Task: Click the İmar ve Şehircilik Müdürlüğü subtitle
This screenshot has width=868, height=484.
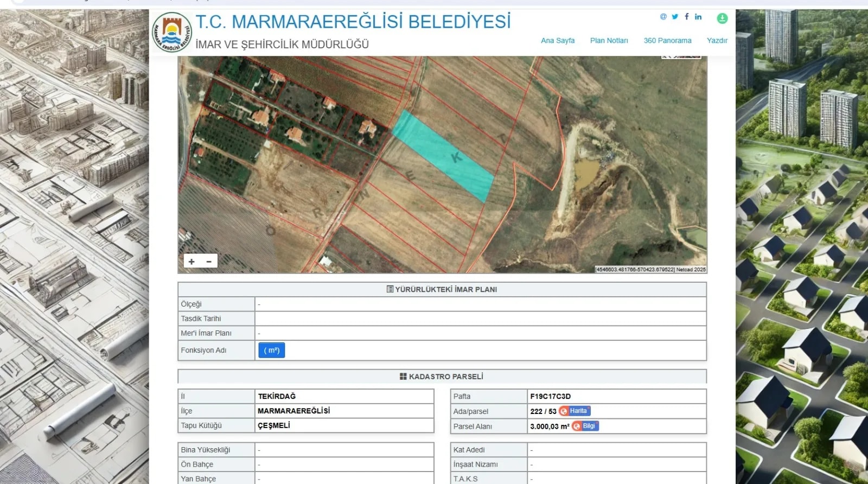Action: [282, 44]
